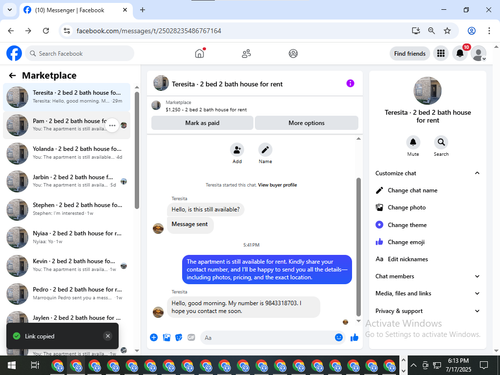Open the Friends icon in top navigation
The image size is (500, 375).
246,53
